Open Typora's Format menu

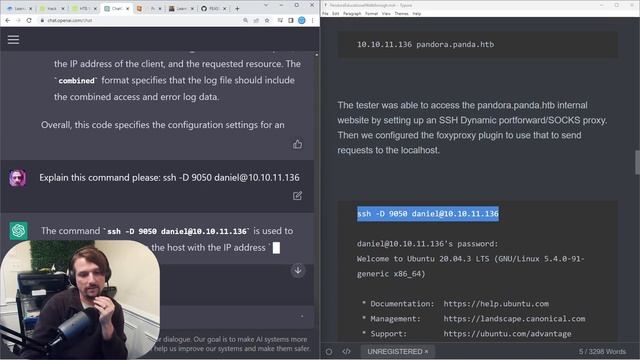[371, 13]
